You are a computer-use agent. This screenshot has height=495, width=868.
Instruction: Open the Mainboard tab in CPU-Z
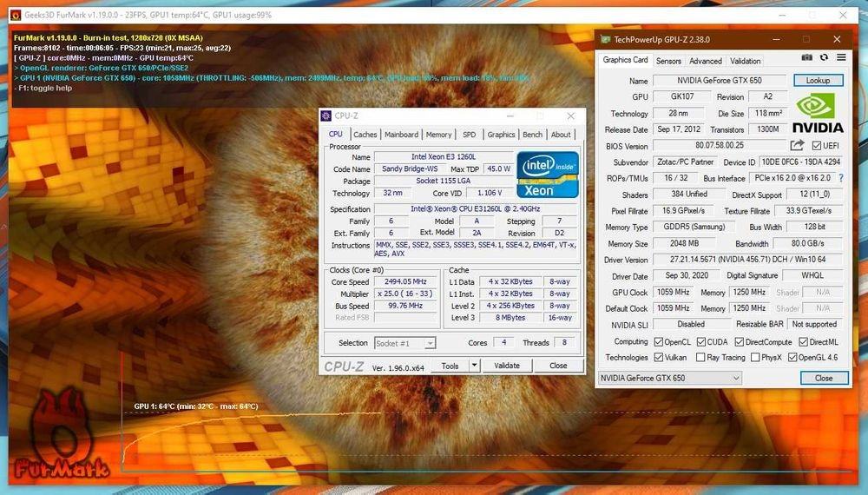(x=401, y=135)
